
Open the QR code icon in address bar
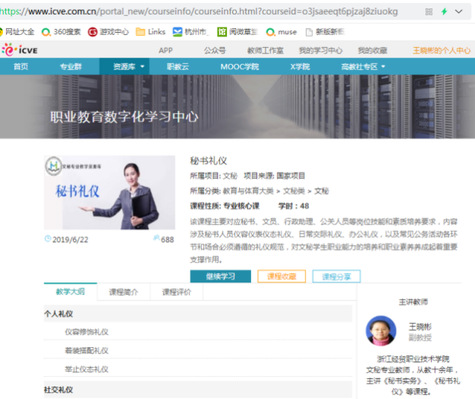(429, 12)
